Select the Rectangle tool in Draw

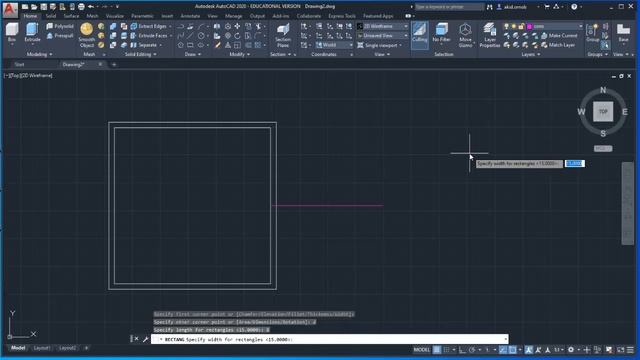(x=190, y=45)
